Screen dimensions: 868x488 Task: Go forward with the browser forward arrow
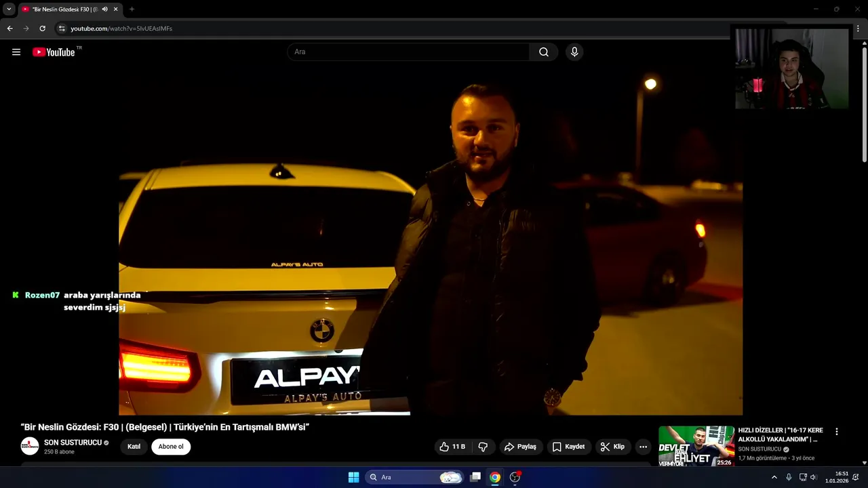(26, 28)
